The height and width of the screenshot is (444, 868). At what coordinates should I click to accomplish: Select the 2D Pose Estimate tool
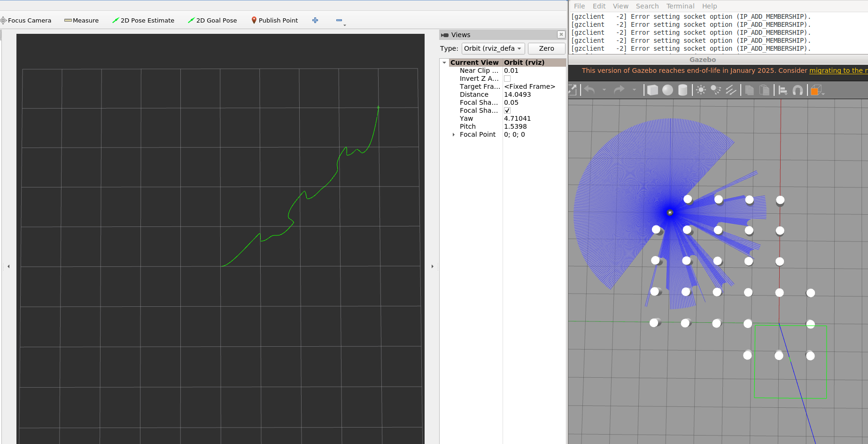point(143,20)
